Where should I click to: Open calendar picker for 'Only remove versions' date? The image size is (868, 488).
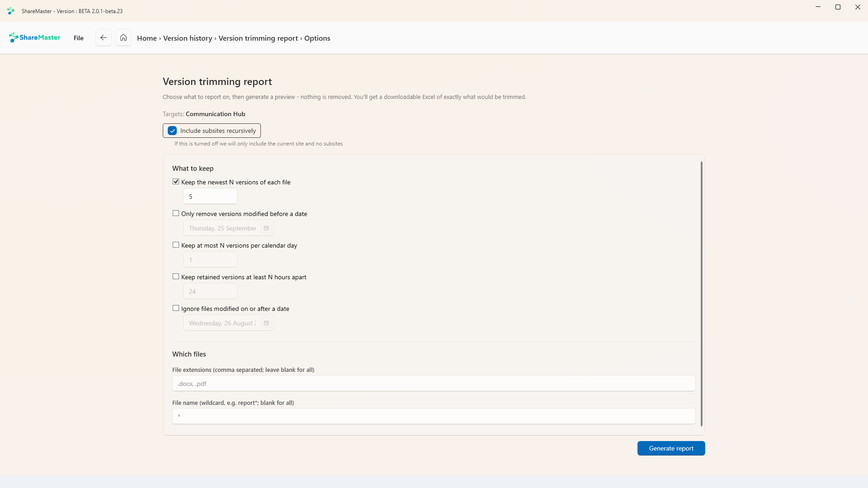pyautogui.click(x=266, y=228)
